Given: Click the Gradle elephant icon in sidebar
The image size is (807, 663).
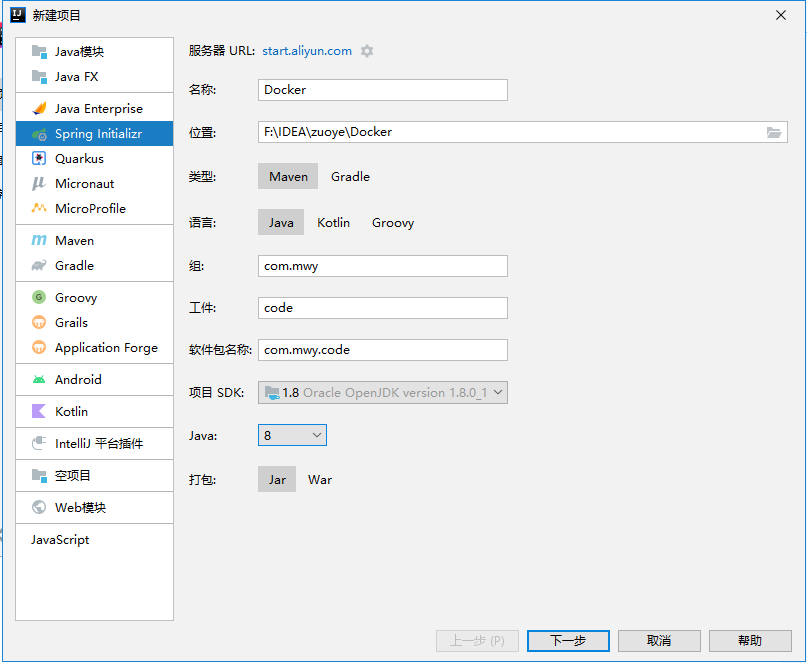Looking at the screenshot, I should pyautogui.click(x=39, y=266).
